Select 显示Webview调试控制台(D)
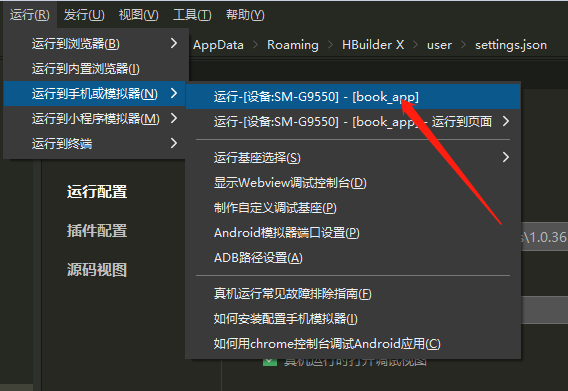Image resolution: width=568 pixels, height=391 pixels. (x=353, y=183)
